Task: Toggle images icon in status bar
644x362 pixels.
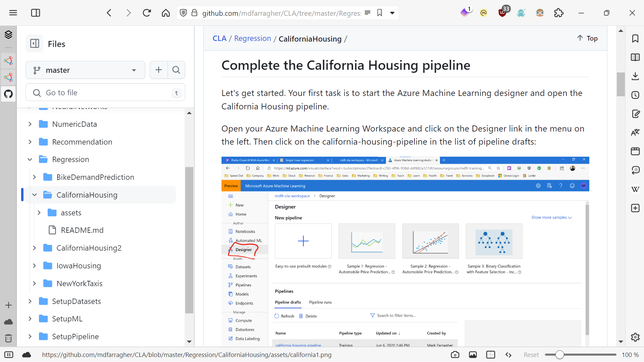Action: pyautogui.click(x=473, y=355)
